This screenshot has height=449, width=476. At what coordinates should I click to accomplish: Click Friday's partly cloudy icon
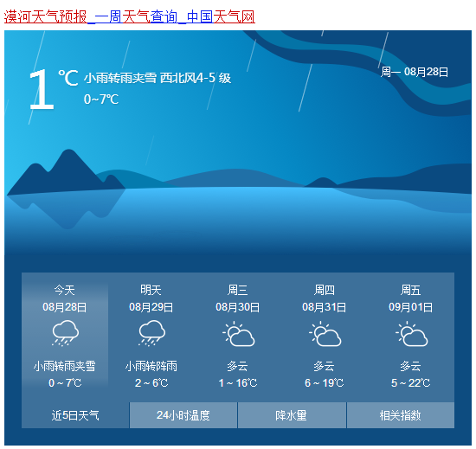coord(411,334)
